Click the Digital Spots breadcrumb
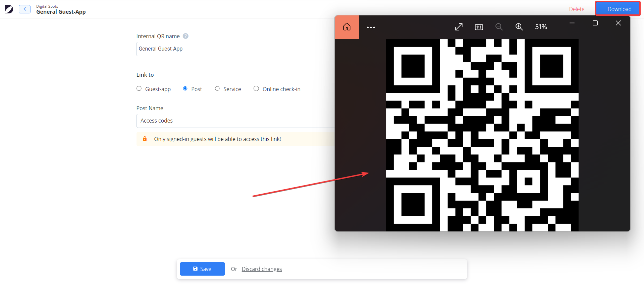The image size is (644, 286). pos(47,6)
